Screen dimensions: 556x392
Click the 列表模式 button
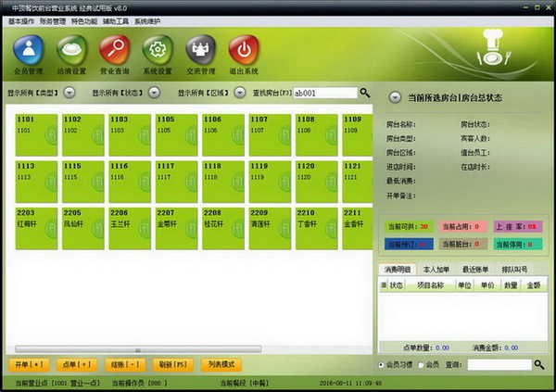(221, 364)
